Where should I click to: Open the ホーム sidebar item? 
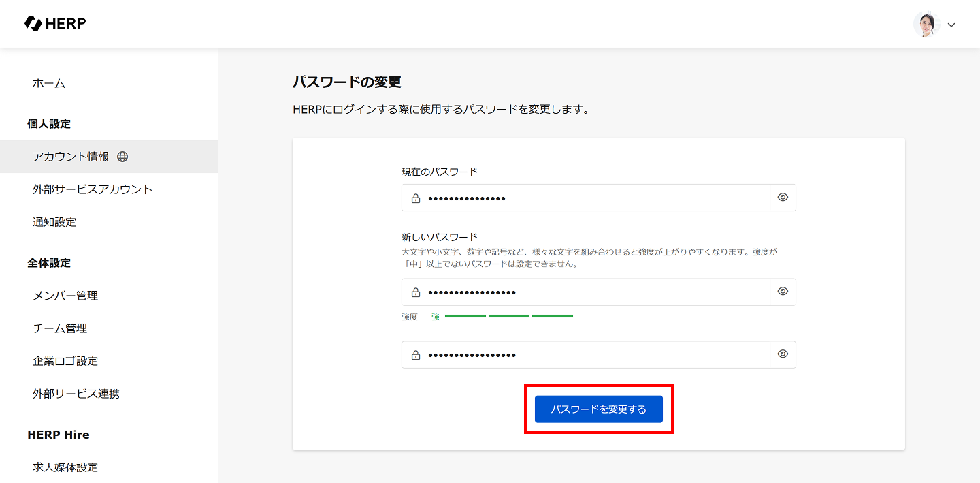pyautogui.click(x=49, y=83)
